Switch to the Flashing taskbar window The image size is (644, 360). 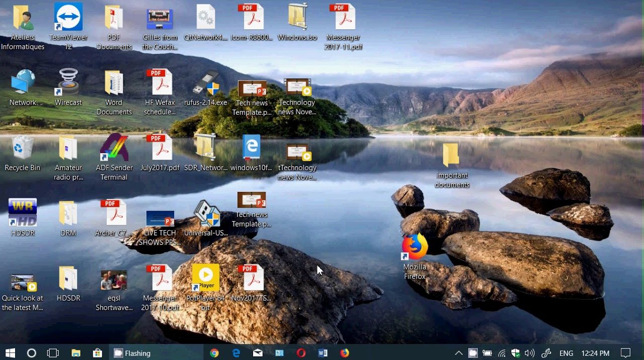pos(132,353)
